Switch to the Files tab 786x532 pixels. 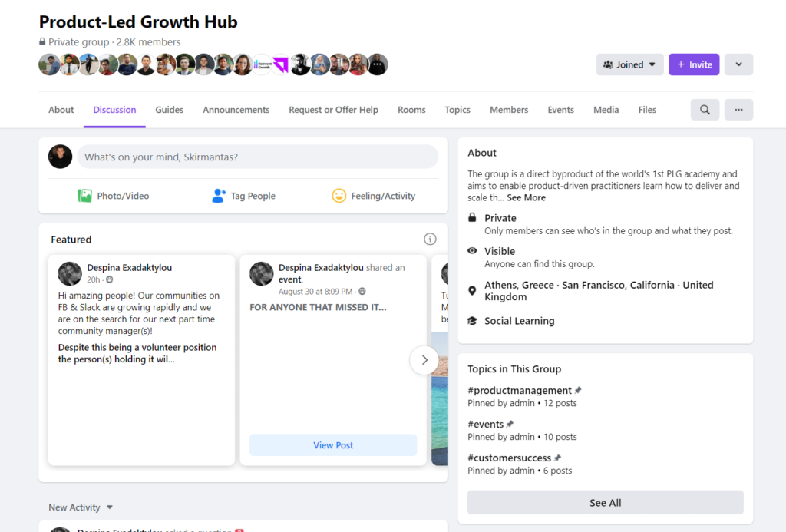tap(647, 110)
